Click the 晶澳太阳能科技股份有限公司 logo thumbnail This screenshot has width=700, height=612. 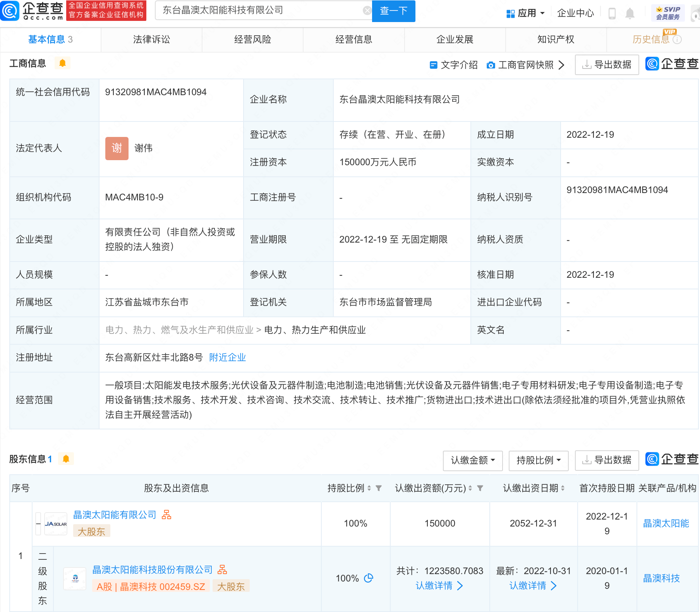[x=75, y=579]
